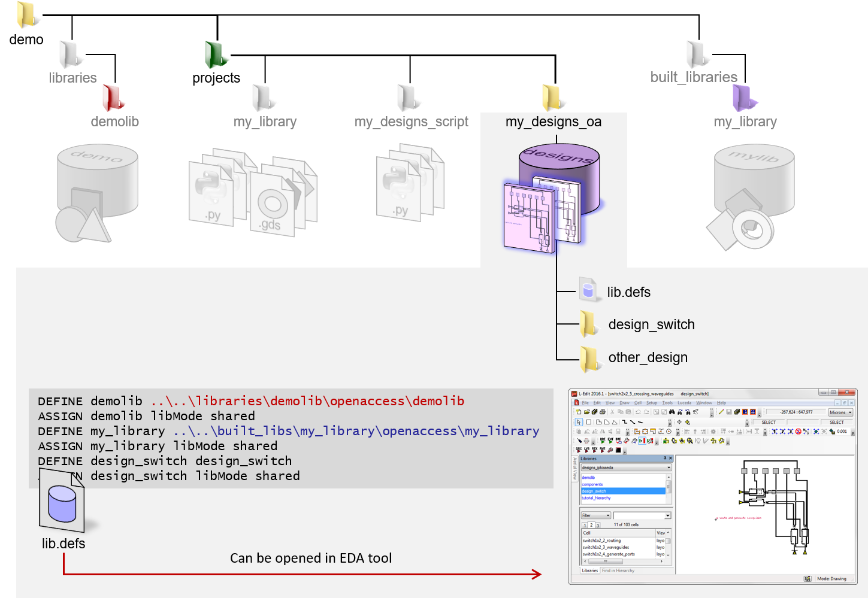868x598 pixels.
Task: Pin the Libraries panel
Action: point(664,459)
